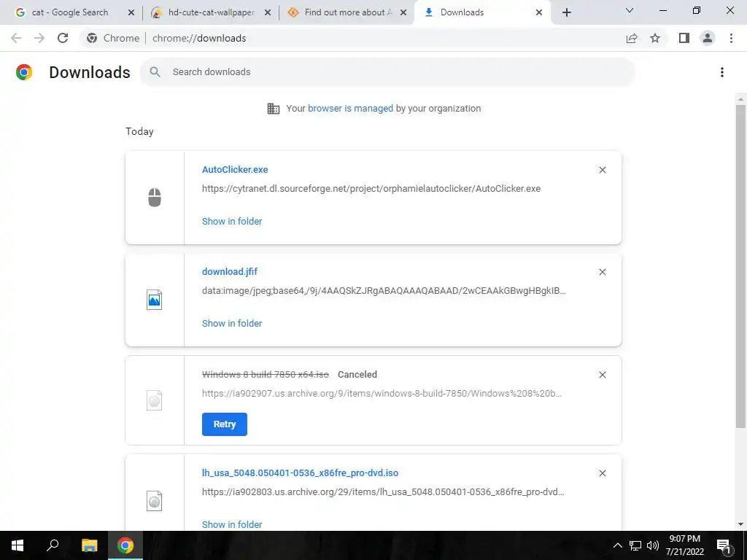747x560 pixels.
Task: Bookmark this page with the star icon
Action: (x=655, y=38)
